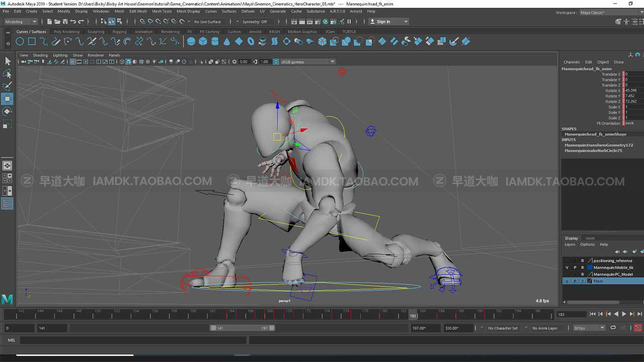
Task: Open the No Character Set dropdown
Action: pyautogui.click(x=503, y=328)
